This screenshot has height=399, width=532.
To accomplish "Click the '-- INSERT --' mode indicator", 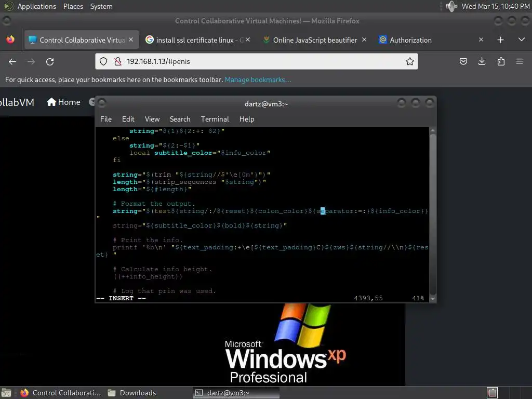I will click(x=121, y=298).
